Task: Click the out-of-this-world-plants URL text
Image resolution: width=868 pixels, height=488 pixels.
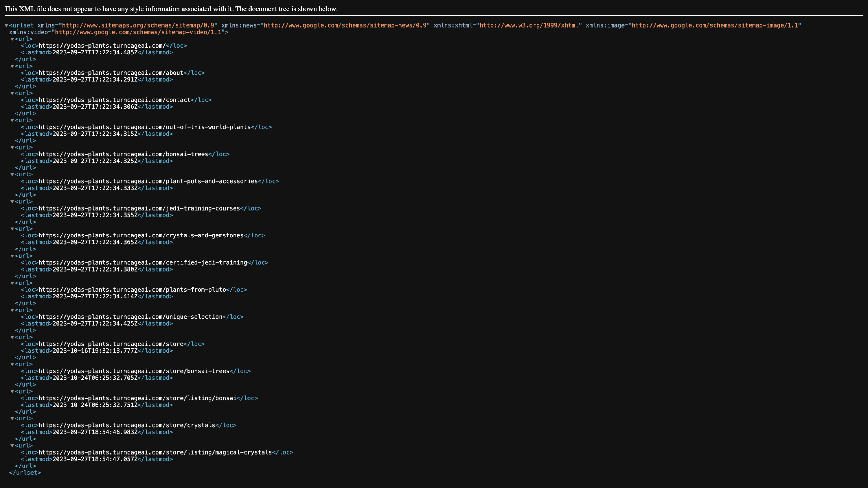Action: tap(145, 127)
